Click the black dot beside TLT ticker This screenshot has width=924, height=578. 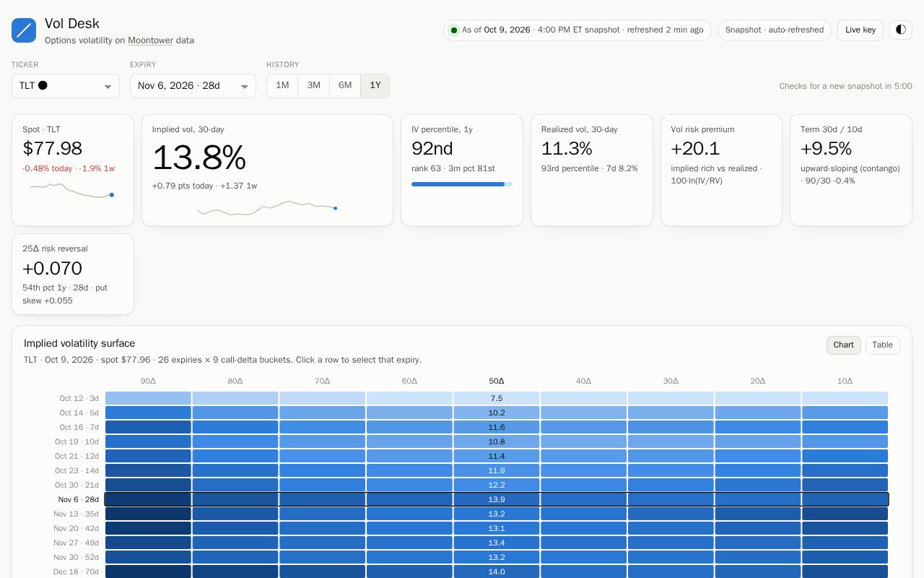pos(43,85)
